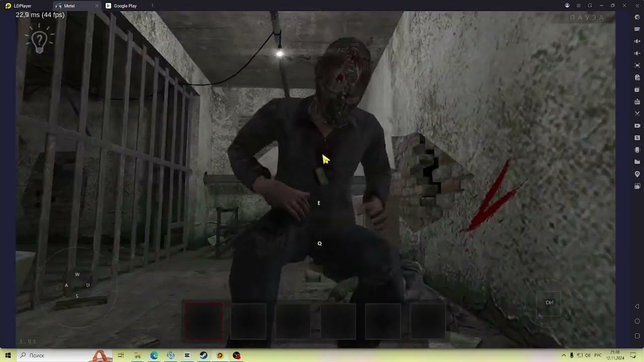Click the tray volume speaker icon
644x362 pixels.
588,355
